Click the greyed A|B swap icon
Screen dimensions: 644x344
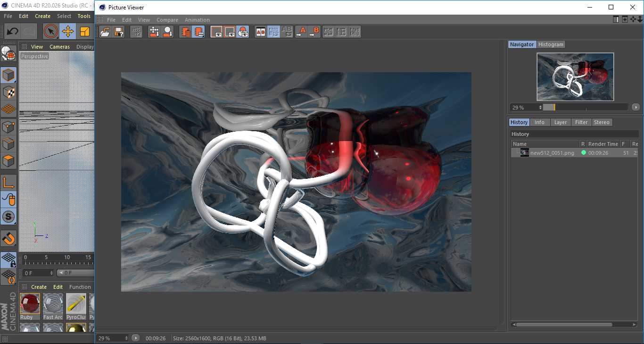329,32
